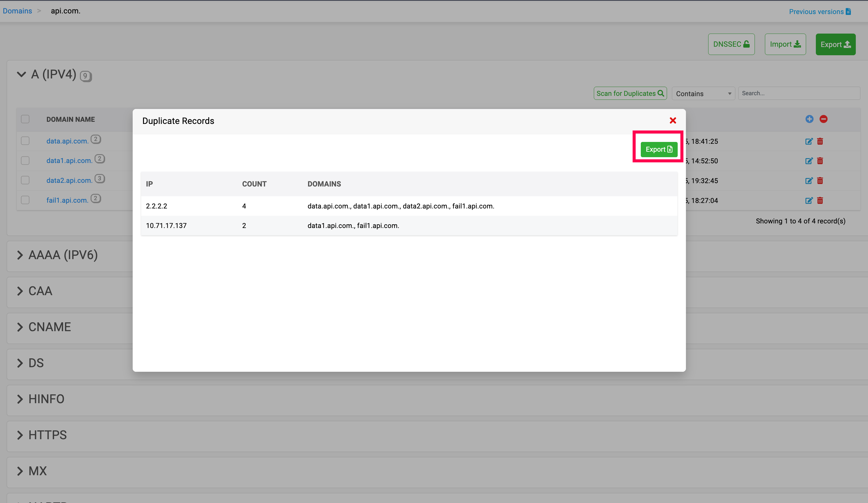Click trash icon for fail1.api.com row
This screenshot has height=503, width=868.
(820, 201)
